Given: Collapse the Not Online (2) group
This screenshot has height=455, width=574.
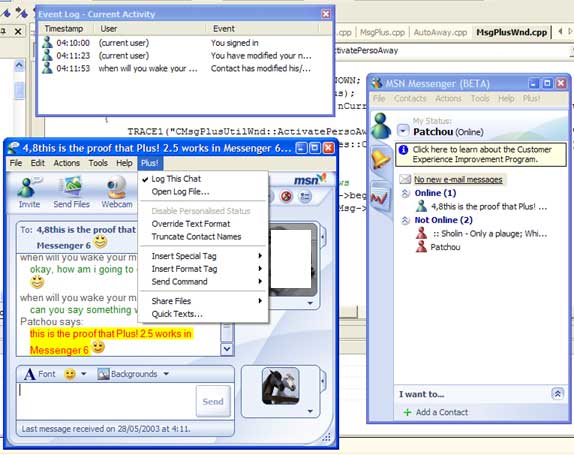Looking at the screenshot, I should [x=405, y=220].
